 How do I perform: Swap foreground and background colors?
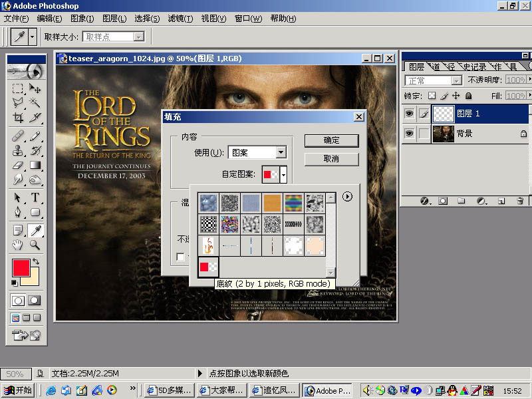36,261
